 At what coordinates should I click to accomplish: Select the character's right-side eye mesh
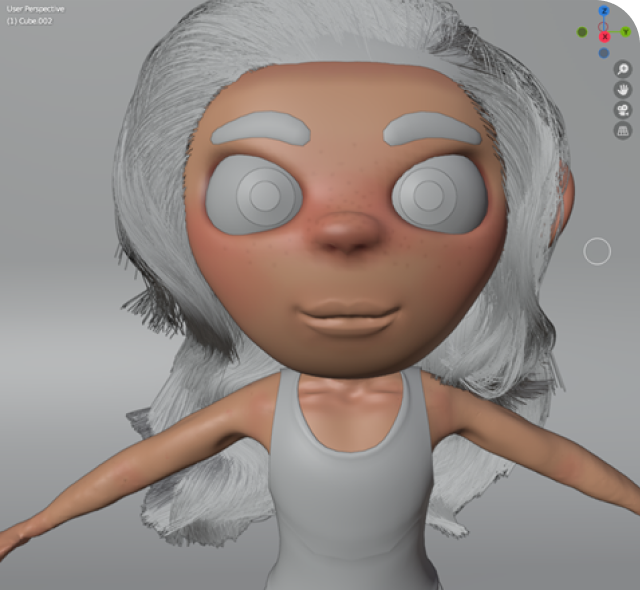tap(437, 193)
